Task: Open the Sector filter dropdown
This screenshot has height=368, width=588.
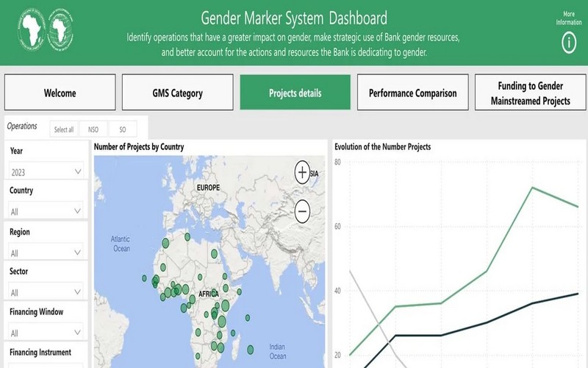Action: click(x=46, y=291)
